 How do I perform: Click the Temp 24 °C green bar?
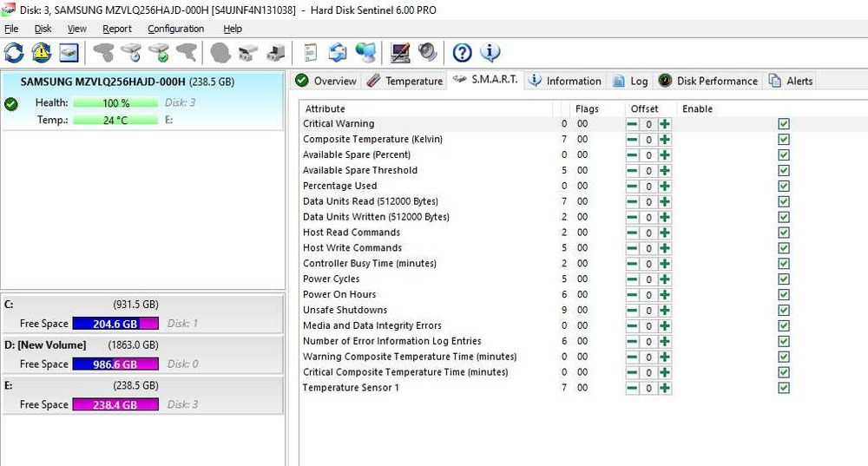(115, 120)
